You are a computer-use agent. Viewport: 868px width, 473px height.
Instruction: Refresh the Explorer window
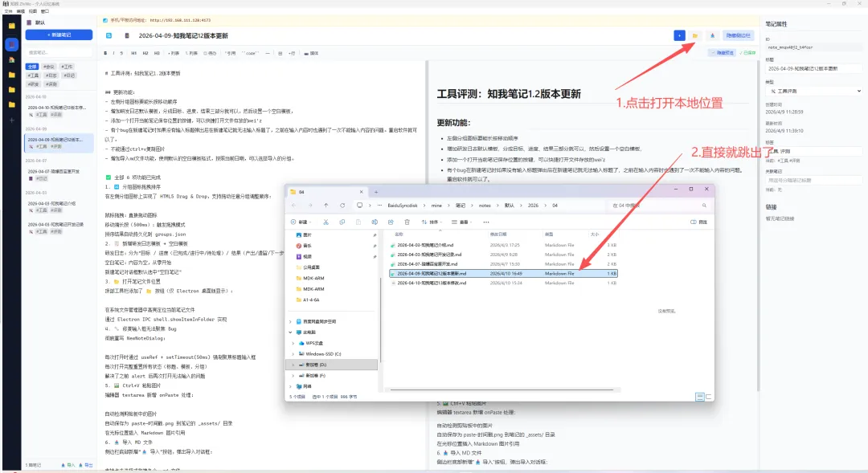point(342,206)
